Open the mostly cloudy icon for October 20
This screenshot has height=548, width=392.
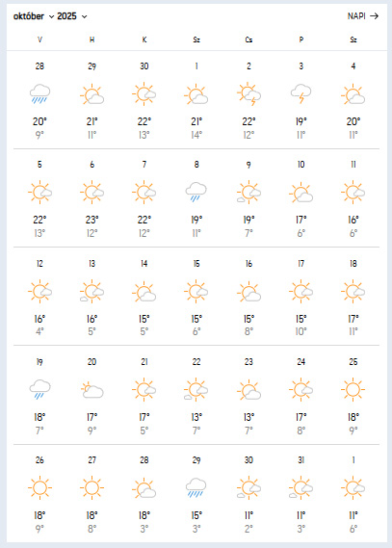91,390
